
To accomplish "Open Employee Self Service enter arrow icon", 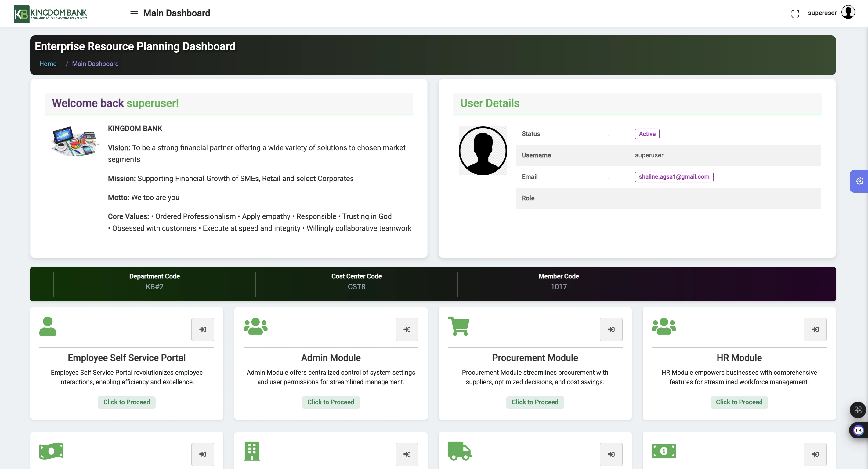I will 203,329.
